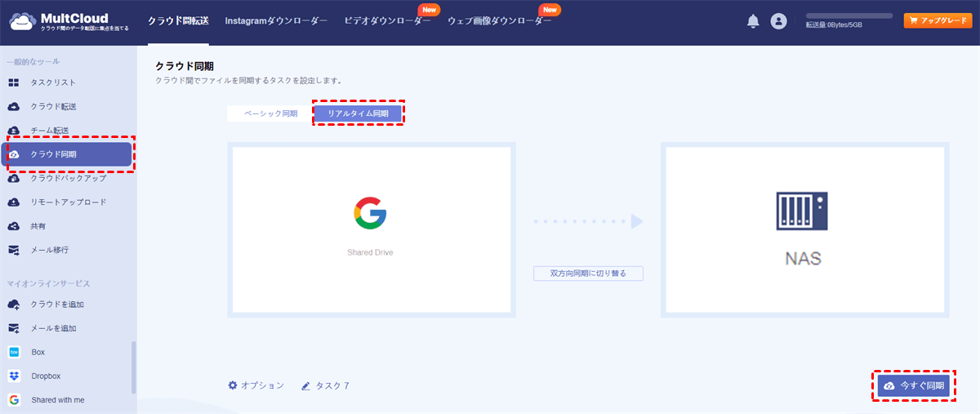Screen dimensions: 980x414
Task: Open the Instagramダウンローダー tab
Action: coord(276,21)
